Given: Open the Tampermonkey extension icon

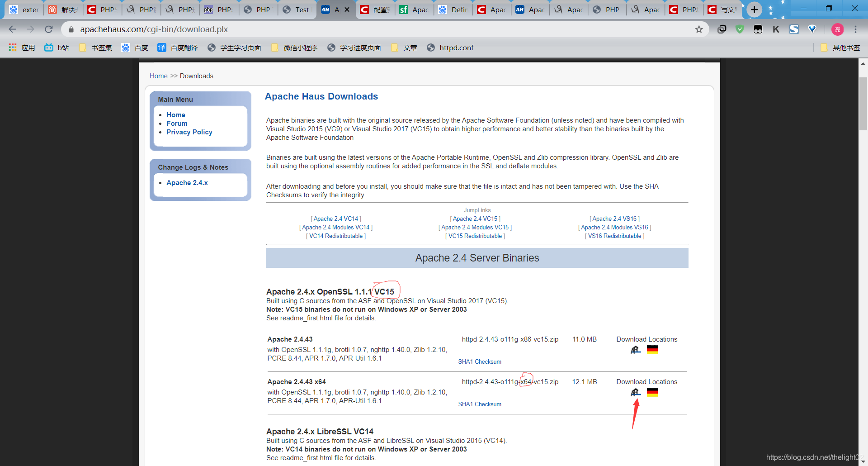Looking at the screenshot, I should click(x=758, y=29).
